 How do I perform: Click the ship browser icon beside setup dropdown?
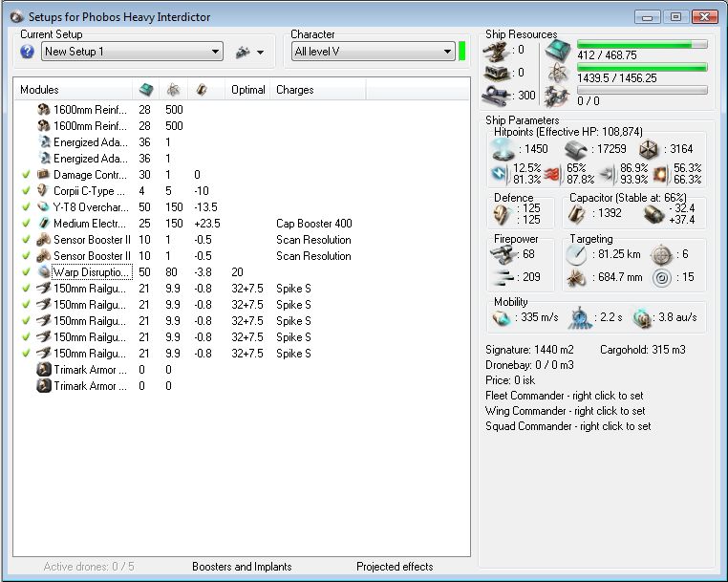[x=243, y=52]
